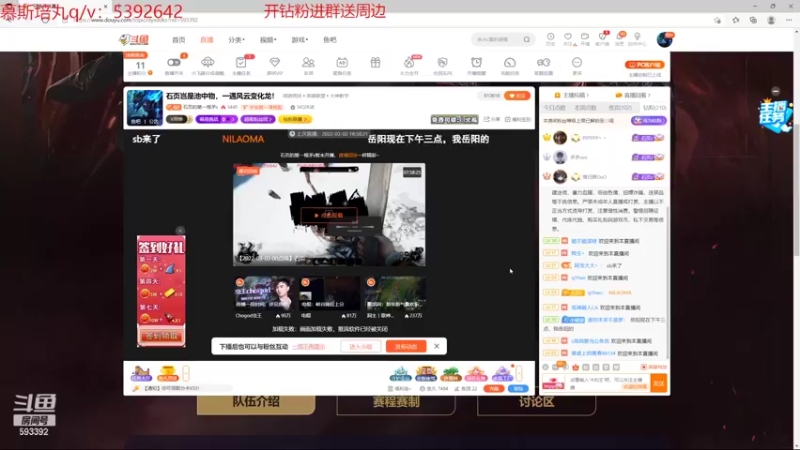Click the orange 发送 send chat button
This screenshot has width=800, height=450.
(659, 383)
